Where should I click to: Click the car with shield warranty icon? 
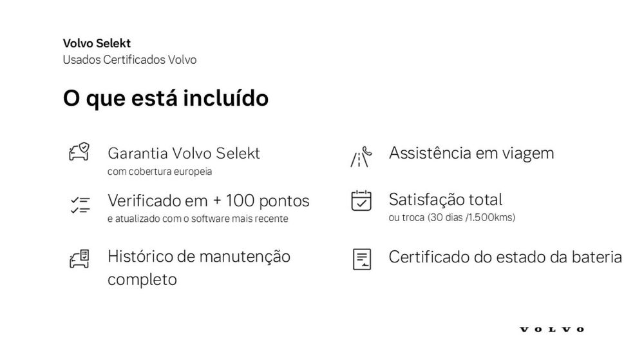[x=79, y=152]
